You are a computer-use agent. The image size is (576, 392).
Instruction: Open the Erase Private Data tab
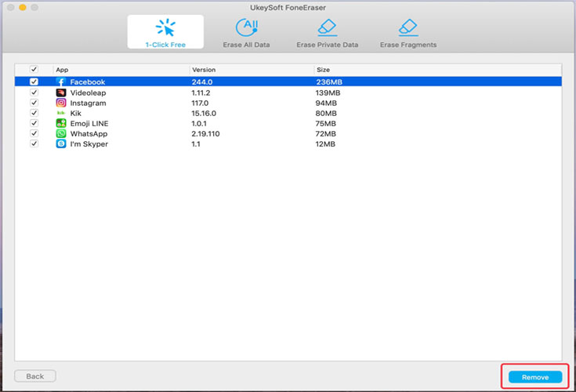tap(328, 33)
